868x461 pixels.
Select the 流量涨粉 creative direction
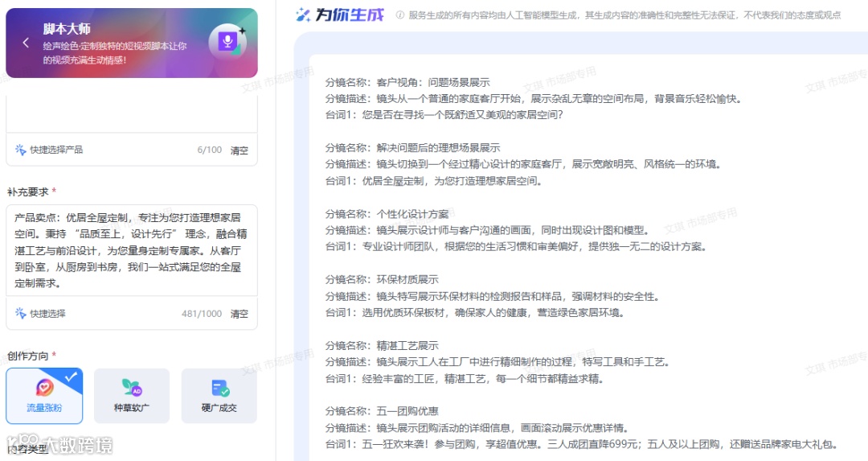click(x=44, y=396)
